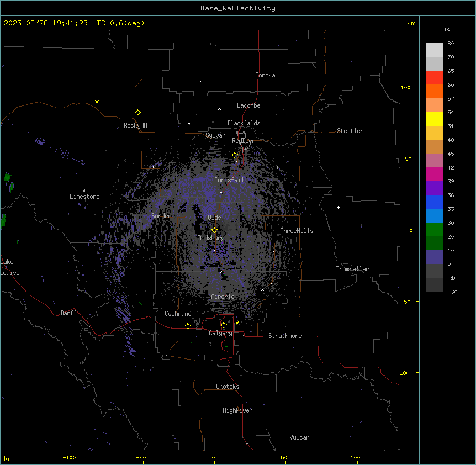
Task: Click the Sundre label
Action: [x=161, y=216]
